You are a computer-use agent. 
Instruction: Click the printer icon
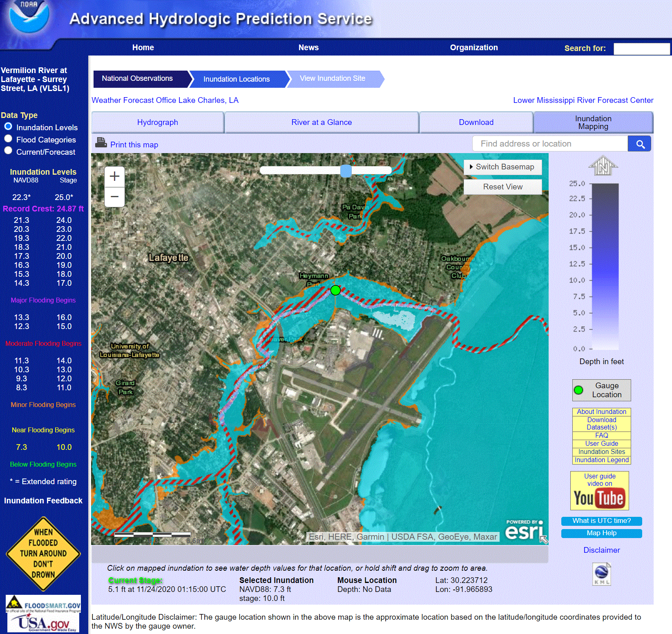(100, 142)
